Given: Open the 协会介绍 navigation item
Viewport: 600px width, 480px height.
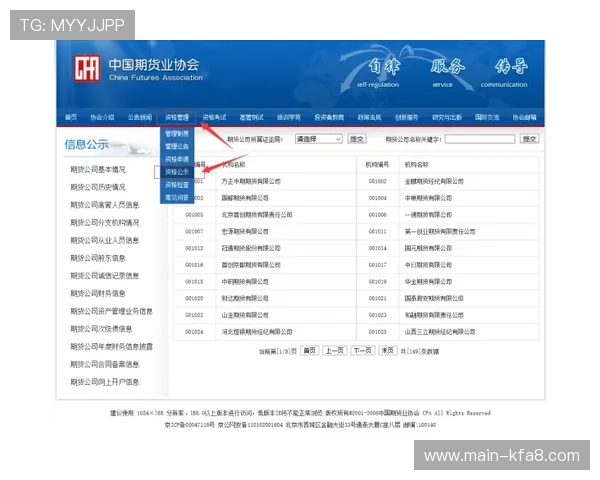Looking at the screenshot, I should (102, 117).
